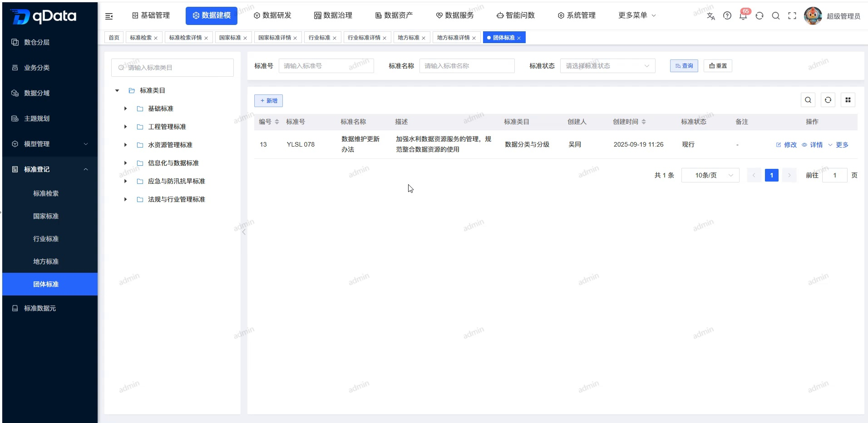The width and height of the screenshot is (868, 423).
Task: Expand the 基础标准 tree node
Action: coord(126,109)
